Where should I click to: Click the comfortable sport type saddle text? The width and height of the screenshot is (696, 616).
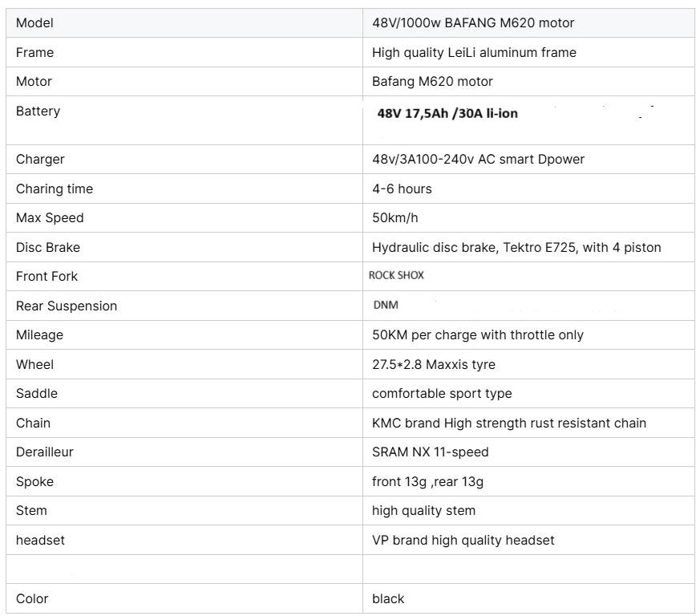[442, 394]
